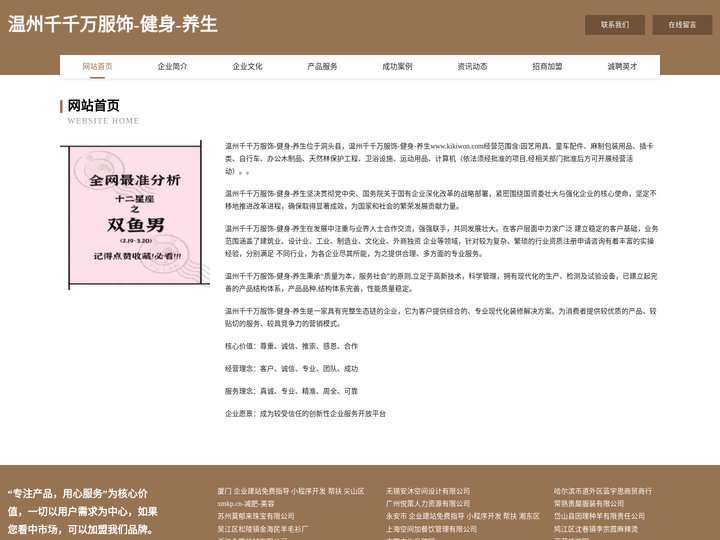Click the site title 温州千千万服饰-健身-养生

[112, 24]
